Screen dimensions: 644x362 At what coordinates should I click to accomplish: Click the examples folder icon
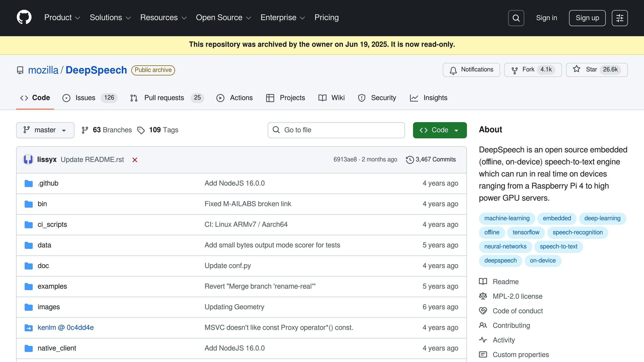tap(29, 286)
